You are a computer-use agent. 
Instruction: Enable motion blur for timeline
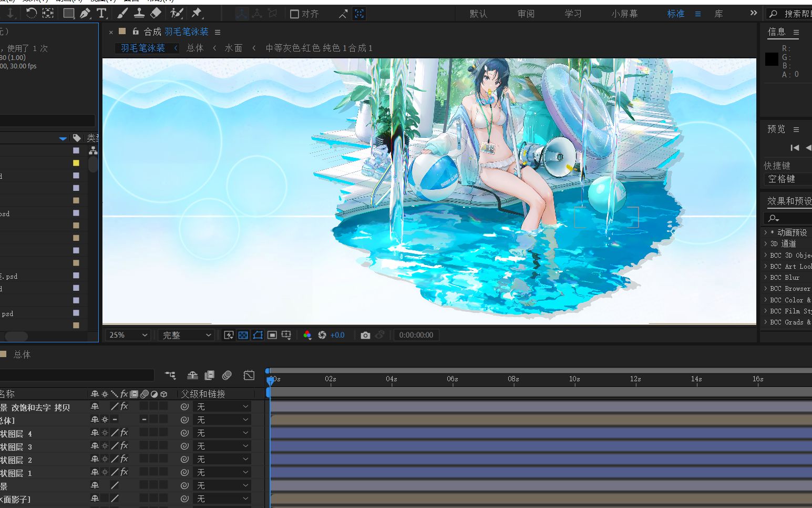tap(227, 375)
